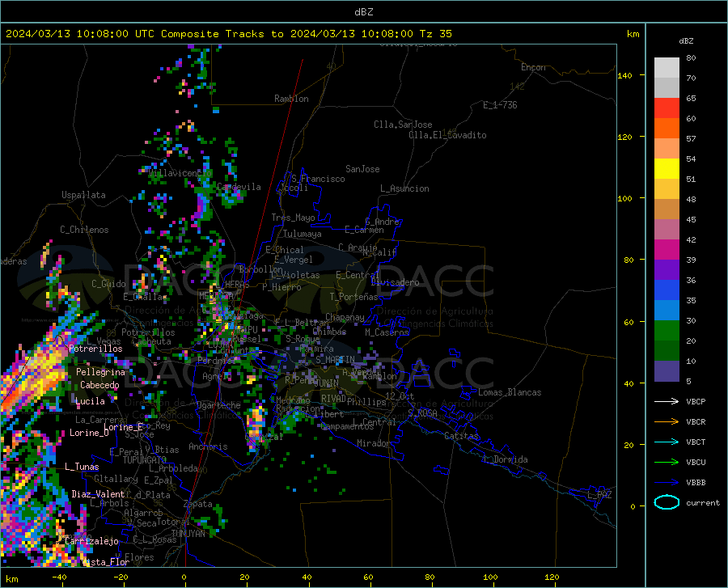Click the E_1-736 label
The height and width of the screenshot is (588, 728).
[500, 105]
